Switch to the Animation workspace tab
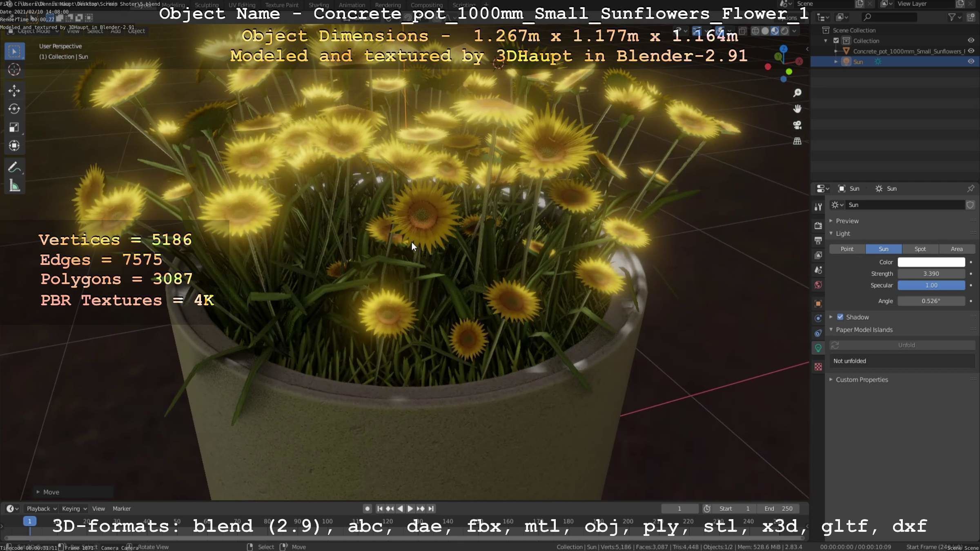 pyautogui.click(x=352, y=5)
